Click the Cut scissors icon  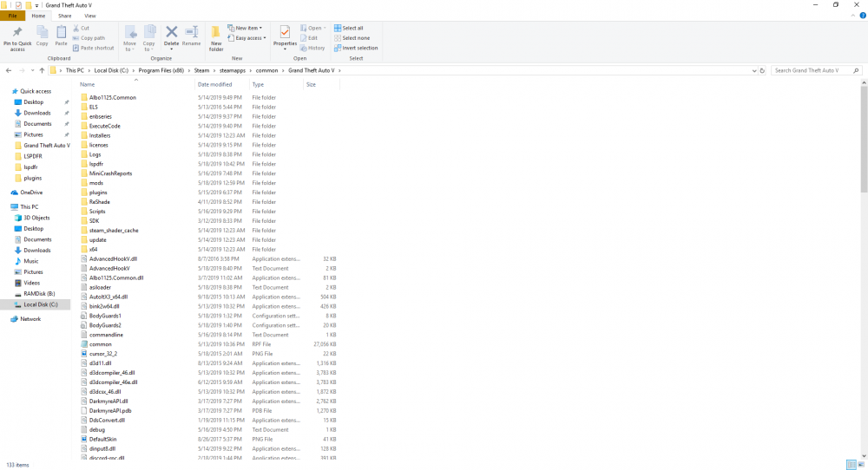point(76,29)
